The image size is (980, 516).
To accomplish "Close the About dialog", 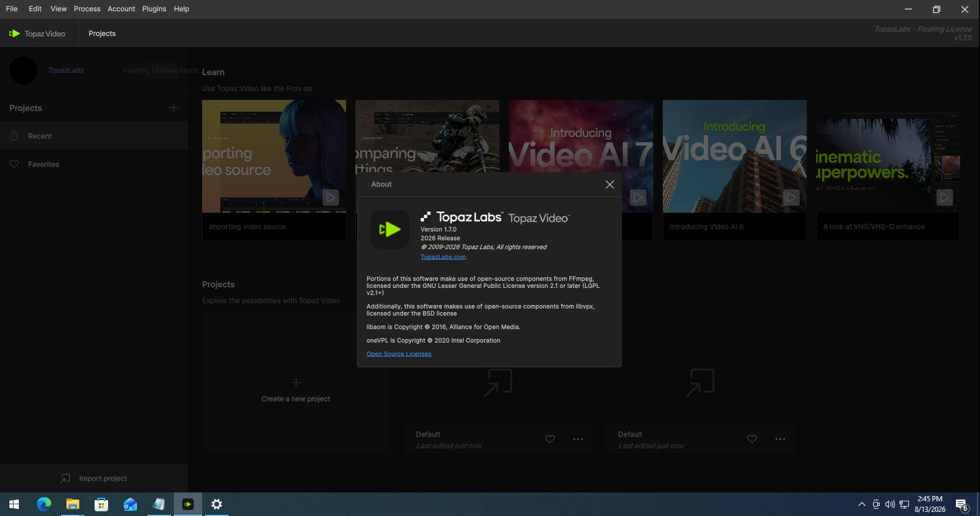I will coord(610,185).
